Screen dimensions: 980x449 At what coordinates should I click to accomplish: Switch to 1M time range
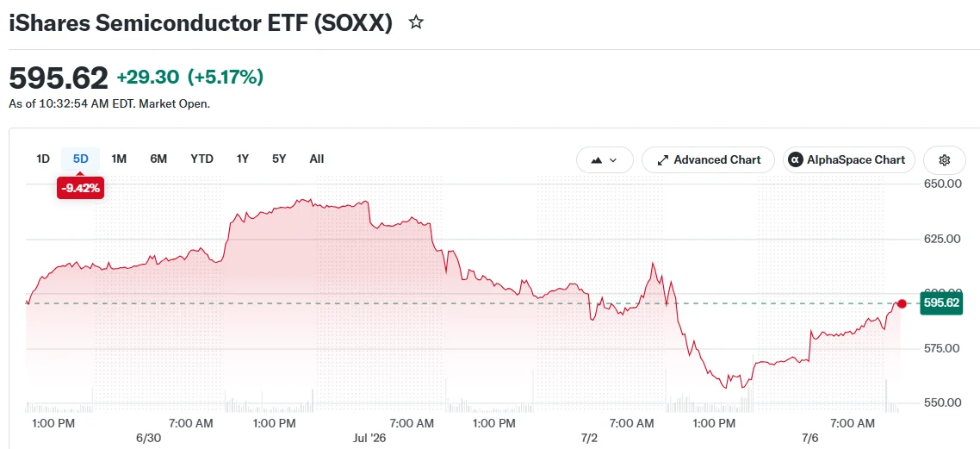[119, 159]
